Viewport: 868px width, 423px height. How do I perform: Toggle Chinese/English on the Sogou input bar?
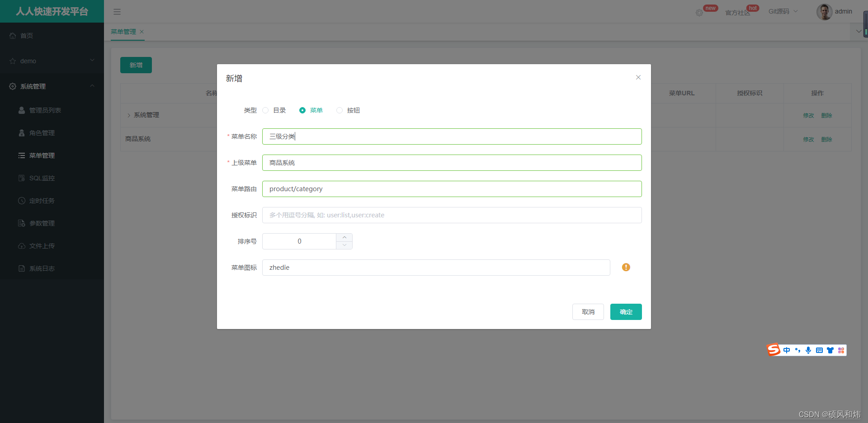click(786, 350)
